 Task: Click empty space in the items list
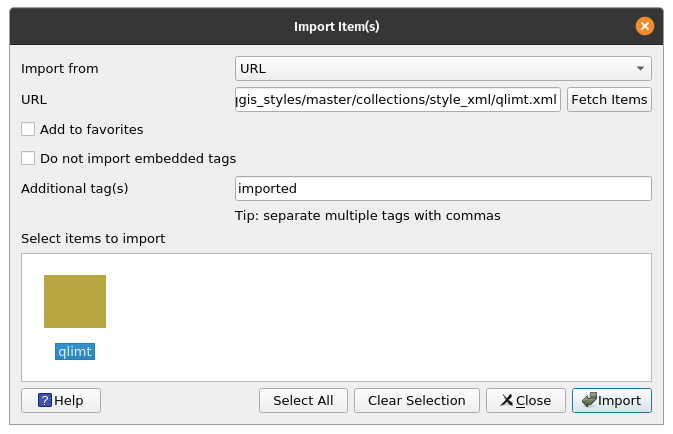(400, 320)
